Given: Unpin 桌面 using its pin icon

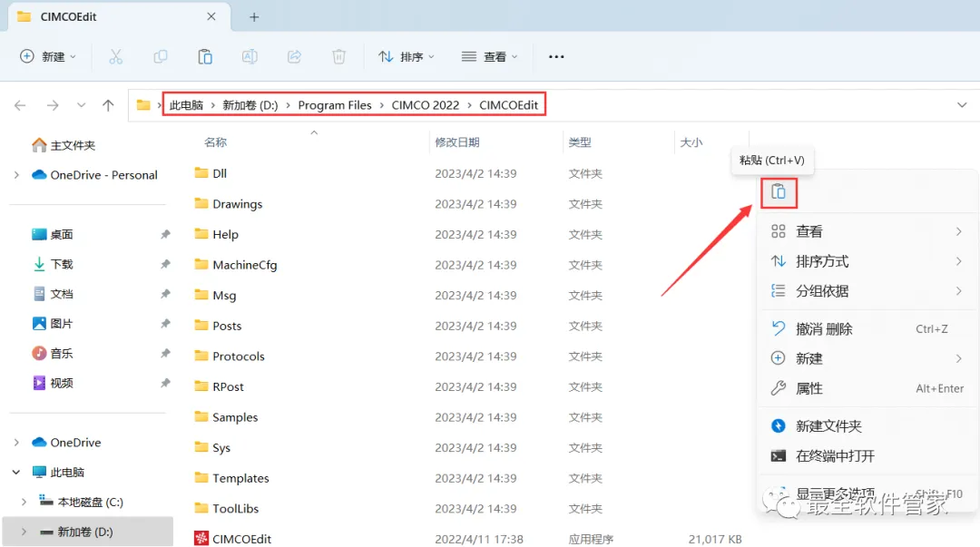Looking at the screenshot, I should click(x=165, y=234).
